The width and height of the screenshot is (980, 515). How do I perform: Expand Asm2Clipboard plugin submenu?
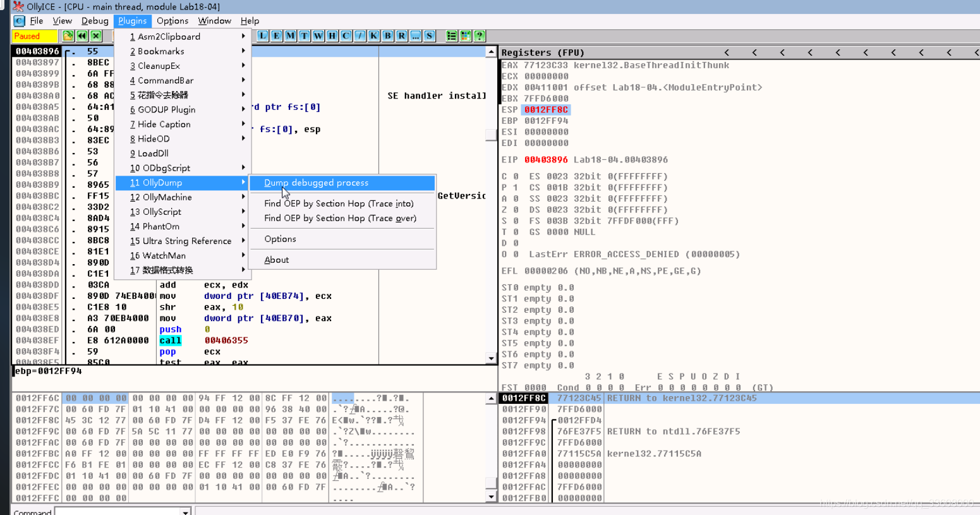click(183, 37)
